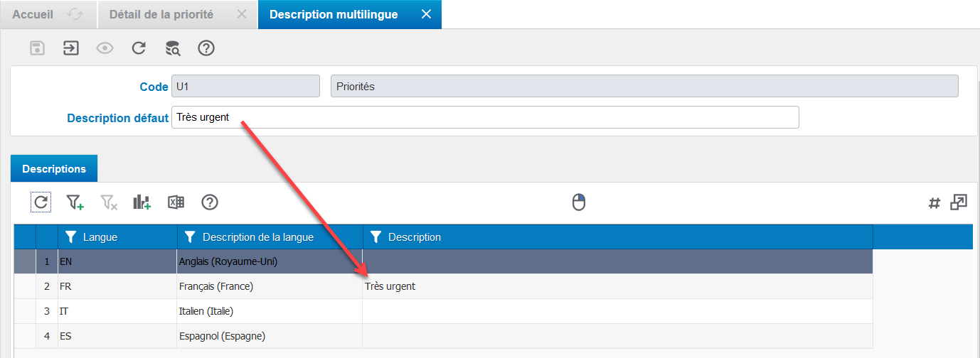Click the add filter funnel icon
This screenshot has height=358, width=980.
pos(75,202)
